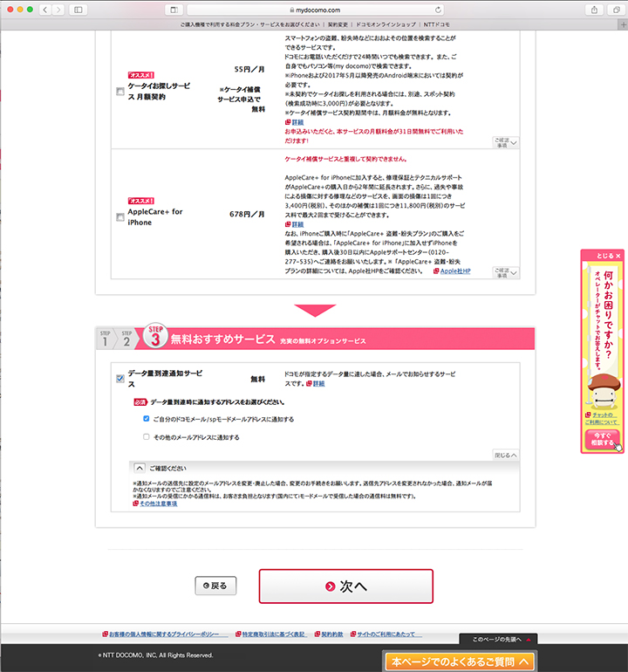Toggle ドコモメール/spモードメール notification checkbox
This screenshot has width=628, height=672.
pyautogui.click(x=146, y=419)
